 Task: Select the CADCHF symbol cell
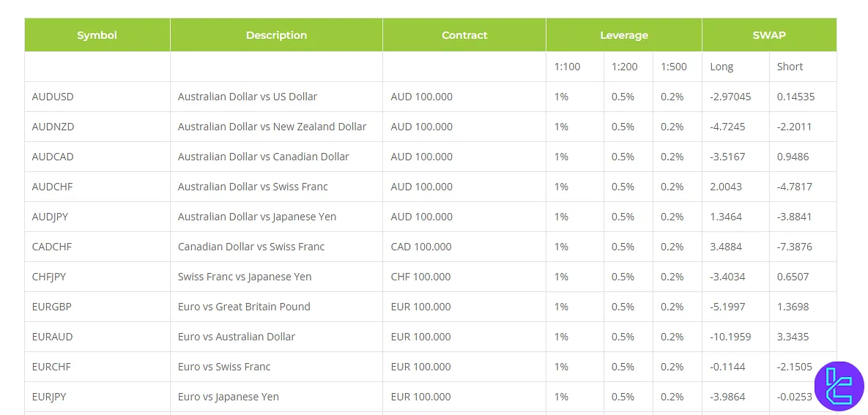tap(53, 247)
